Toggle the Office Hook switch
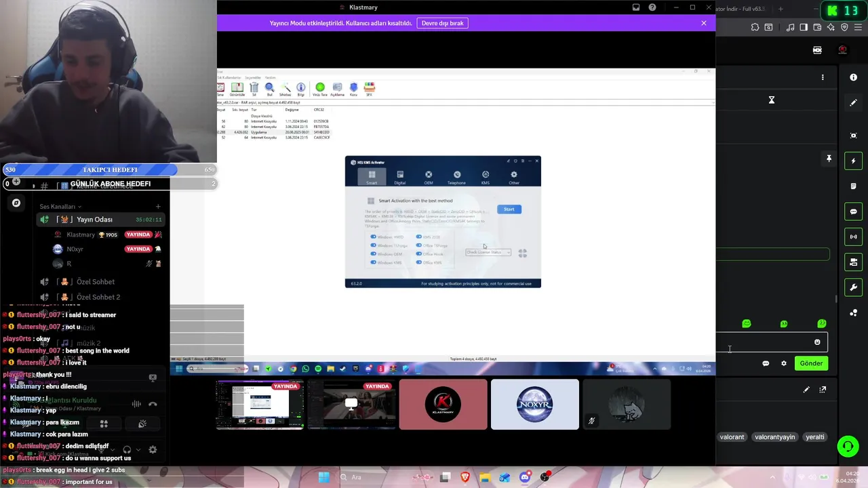The width and height of the screenshot is (868, 488). coord(418,254)
